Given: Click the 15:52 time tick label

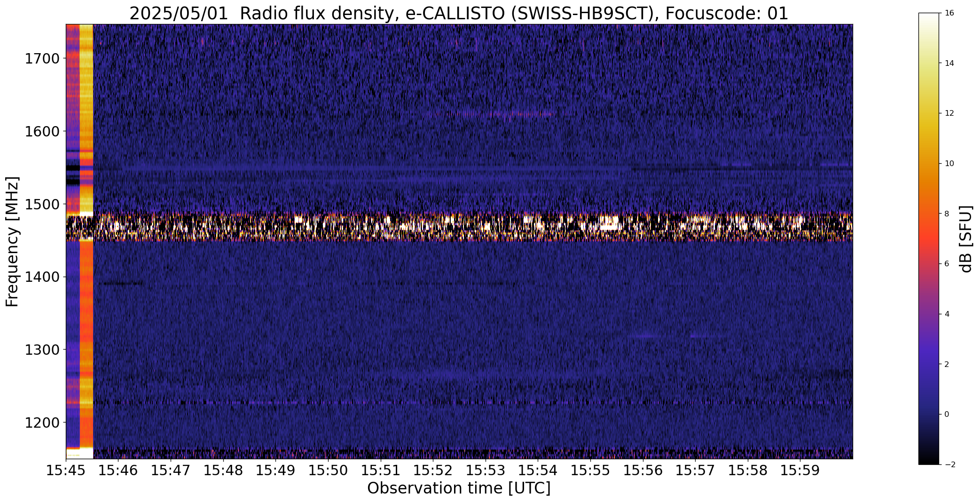Looking at the screenshot, I should pyautogui.click(x=433, y=470).
